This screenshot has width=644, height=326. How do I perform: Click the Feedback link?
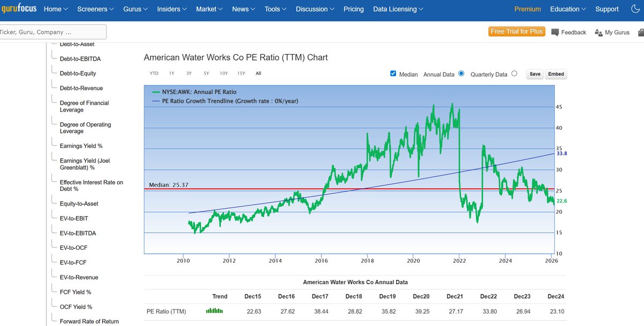[574, 32]
